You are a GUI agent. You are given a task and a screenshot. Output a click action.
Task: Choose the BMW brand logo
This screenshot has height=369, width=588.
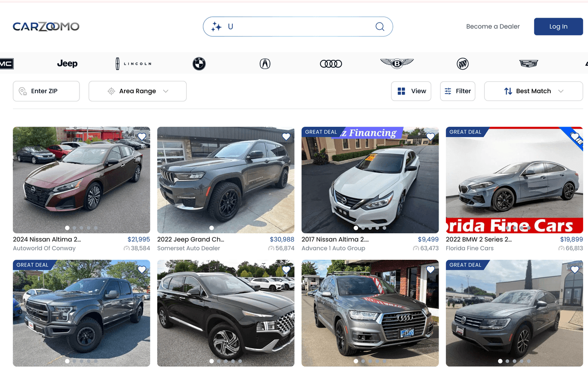pyautogui.click(x=199, y=64)
